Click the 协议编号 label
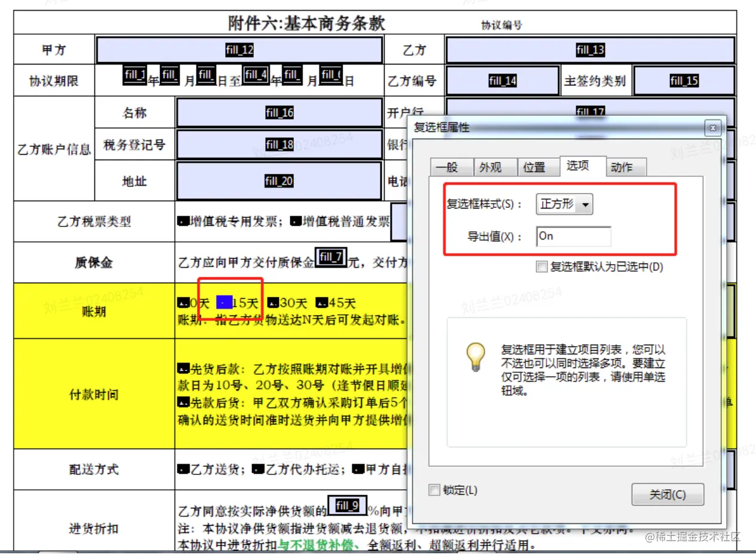This screenshot has width=756, height=558. pyautogui.click(x=502, y=25)
